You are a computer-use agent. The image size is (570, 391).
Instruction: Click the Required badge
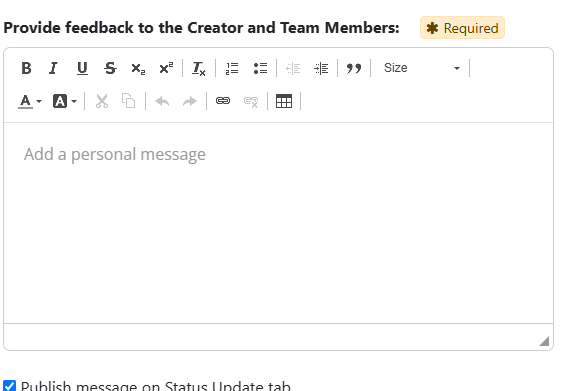[462, 28]
